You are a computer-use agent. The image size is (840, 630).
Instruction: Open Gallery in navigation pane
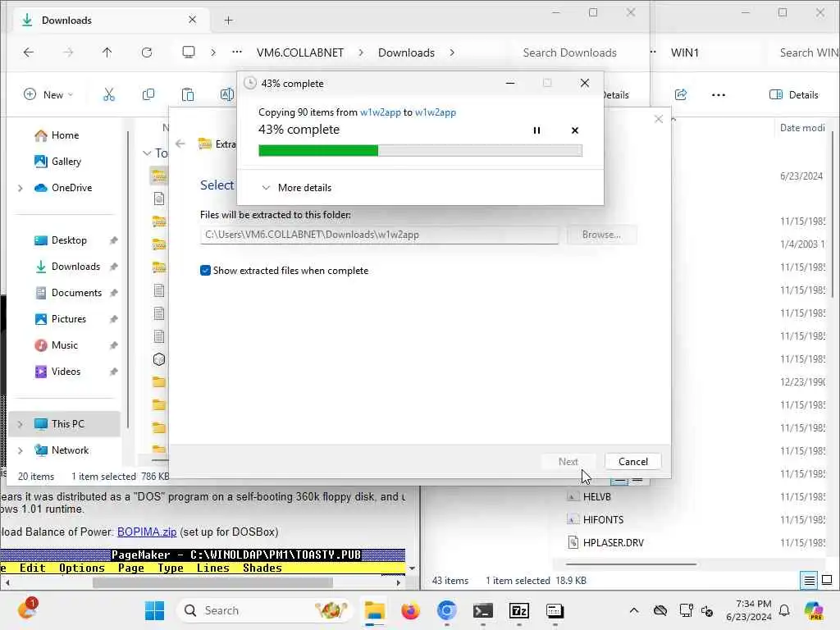tap(66, 162)
